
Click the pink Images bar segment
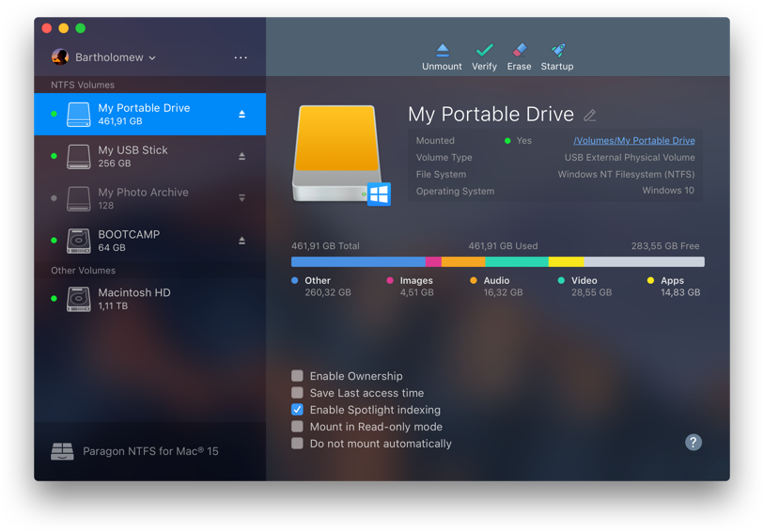click(433, 261)
